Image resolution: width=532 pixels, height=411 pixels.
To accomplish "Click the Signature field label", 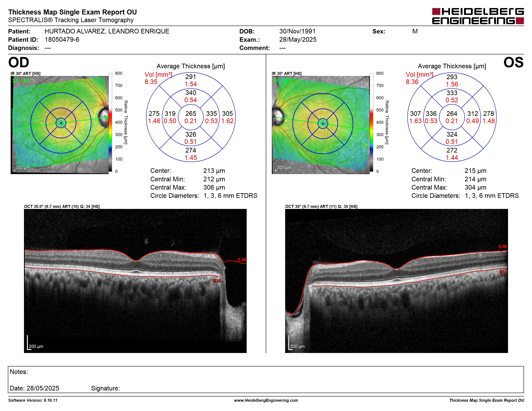I will [x=105, y=388].
